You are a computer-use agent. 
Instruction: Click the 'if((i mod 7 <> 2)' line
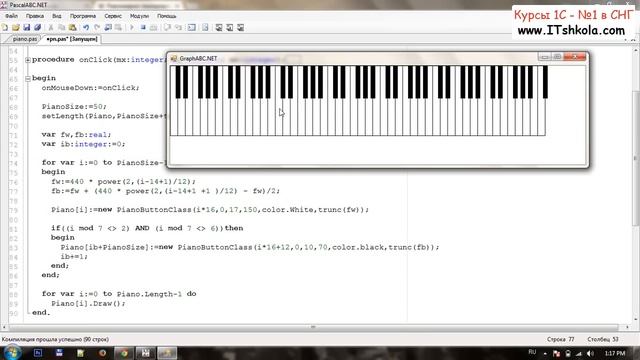click(147, 228)
